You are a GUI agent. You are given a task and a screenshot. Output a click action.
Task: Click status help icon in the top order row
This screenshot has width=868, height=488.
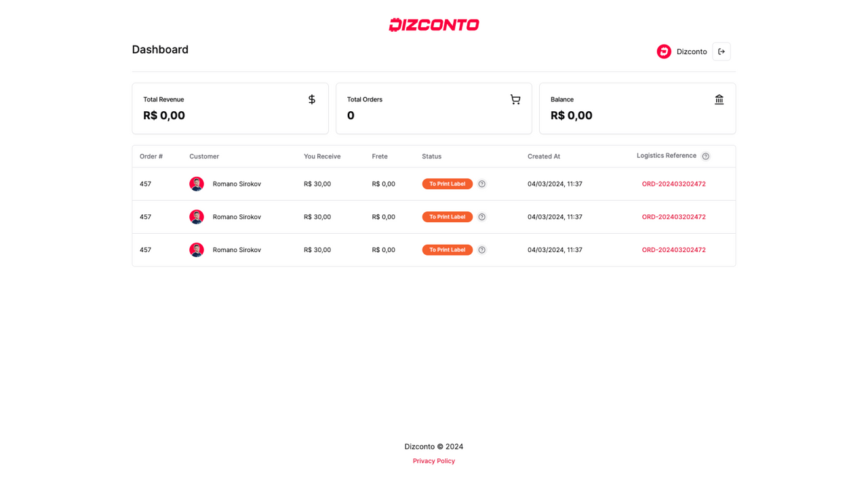pos(482,184)
